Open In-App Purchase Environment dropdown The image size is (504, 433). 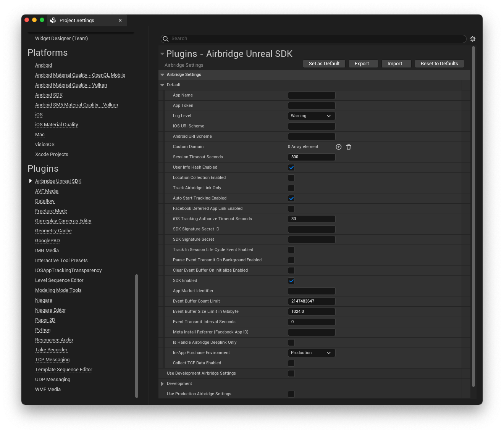(312, 353)
